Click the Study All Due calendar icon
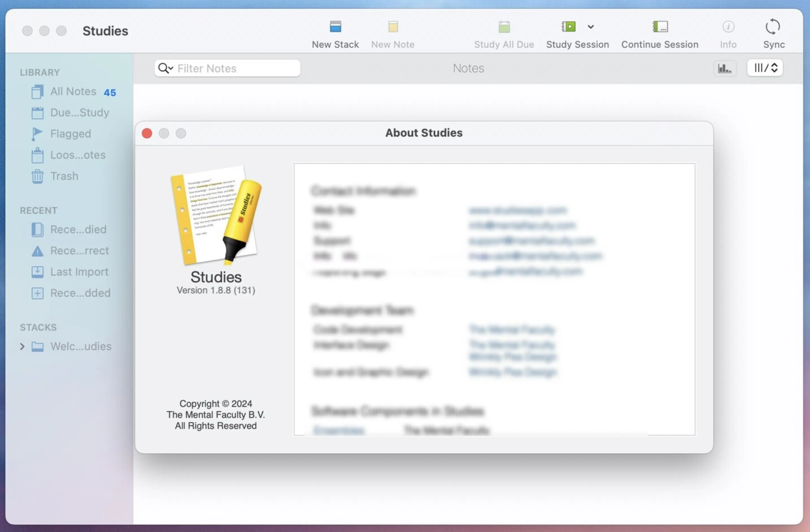The image size is (810, 532). pos(504,27)
